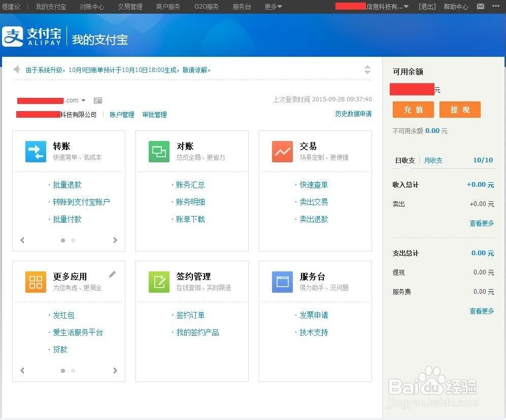Click the 10/10 date label
The image size is (506, 420).
(483, 160)
